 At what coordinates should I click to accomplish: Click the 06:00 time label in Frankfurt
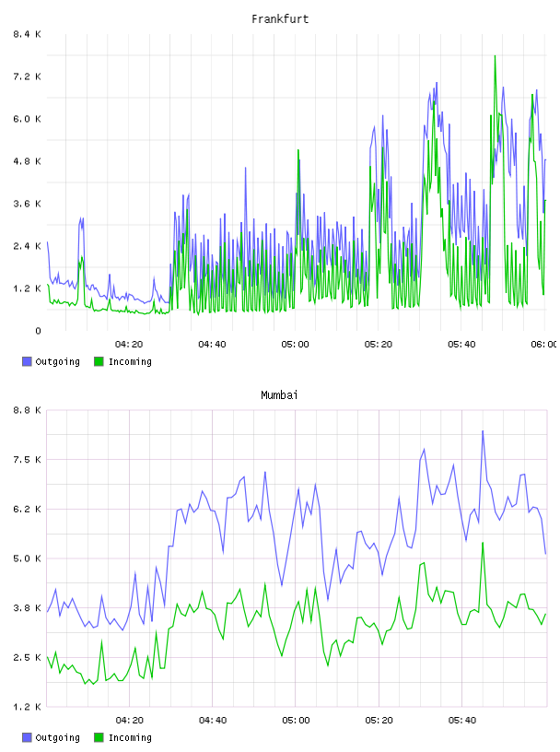[x=543, y=345]
